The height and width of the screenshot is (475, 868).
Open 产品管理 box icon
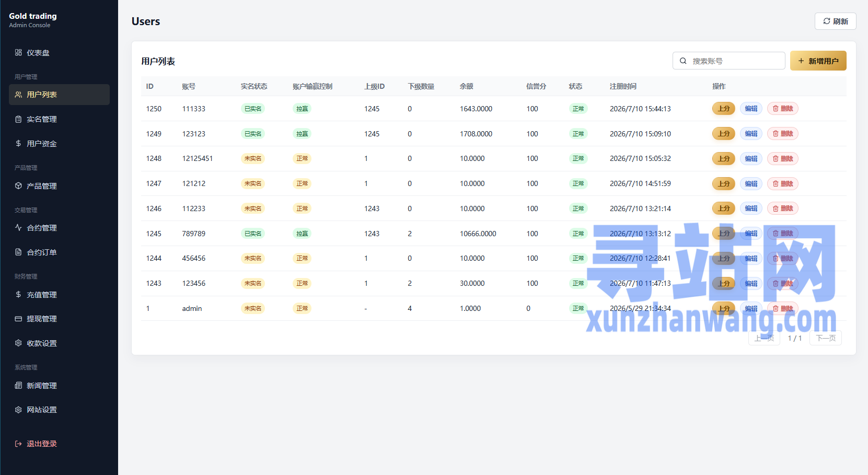[18, 186]
